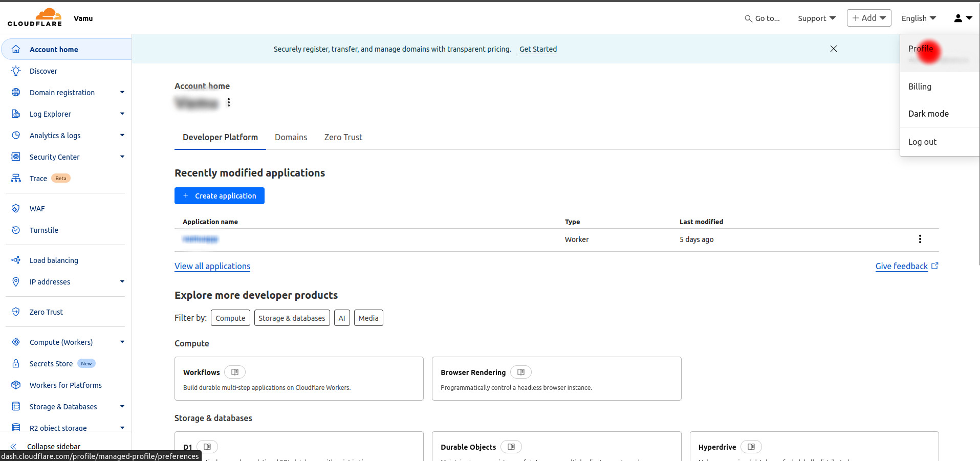The image size is (980, 461).
Task: Dismiss the domain registration banner
Action: click(834, 49)
